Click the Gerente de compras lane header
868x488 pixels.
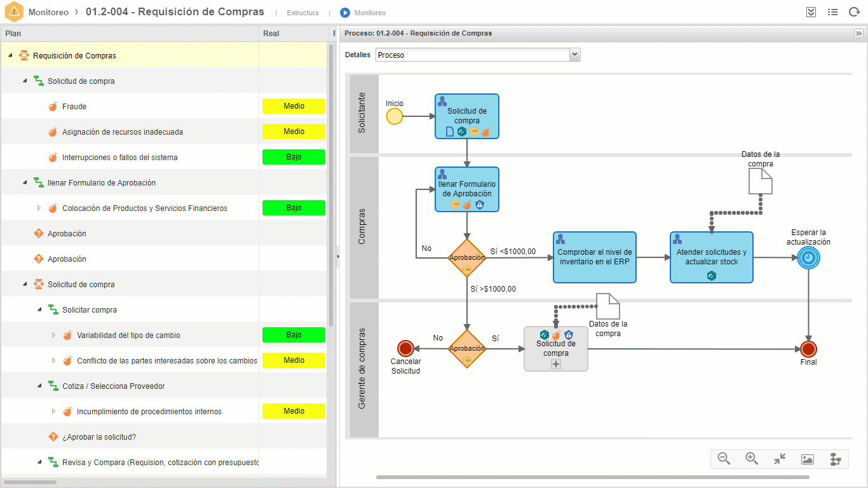pos(363,369)
